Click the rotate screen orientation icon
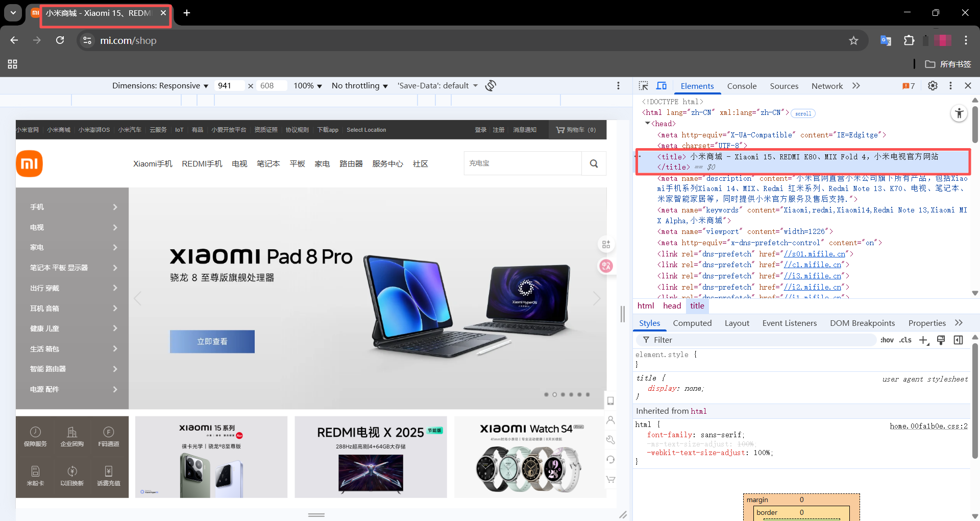Screen dimensions: 980x521 (491, 86)
